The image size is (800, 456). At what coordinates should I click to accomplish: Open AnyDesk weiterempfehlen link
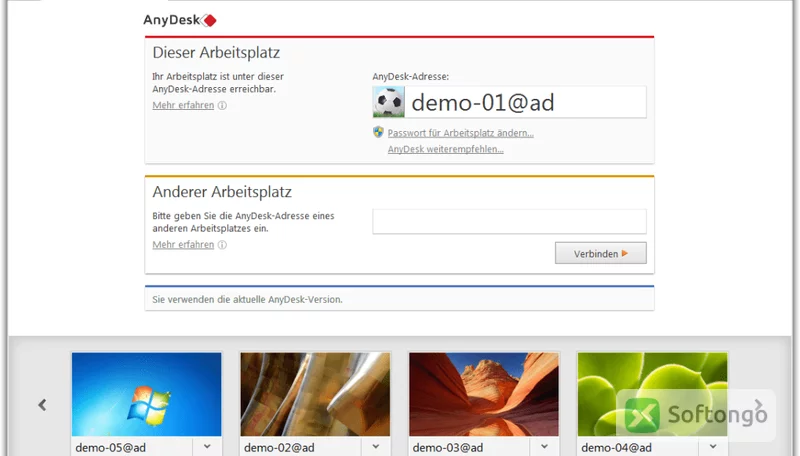click(445, 149)
